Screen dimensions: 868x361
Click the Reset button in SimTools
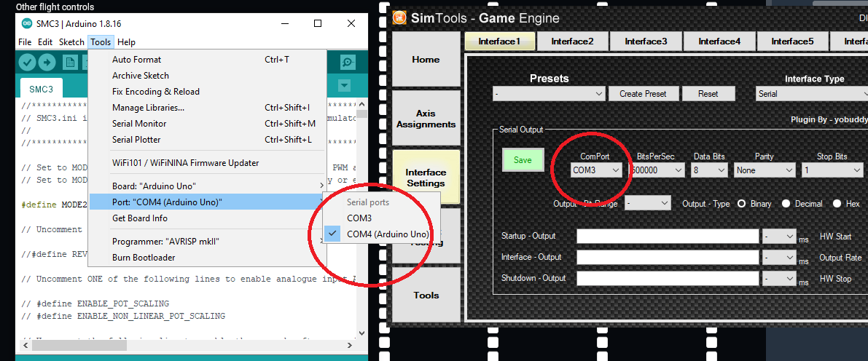[x=708, y=94]
